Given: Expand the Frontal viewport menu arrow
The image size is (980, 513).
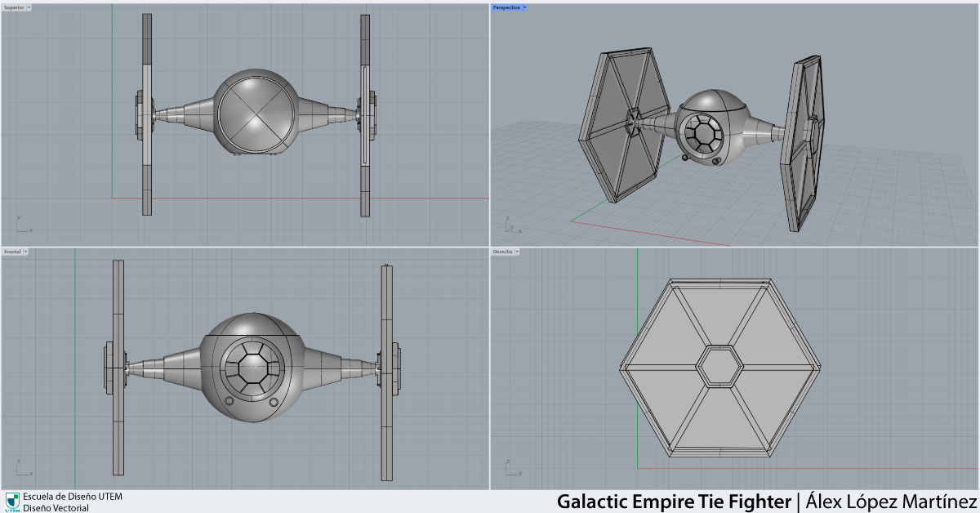Looking at the screenshot, I should [x=26, y=252].
